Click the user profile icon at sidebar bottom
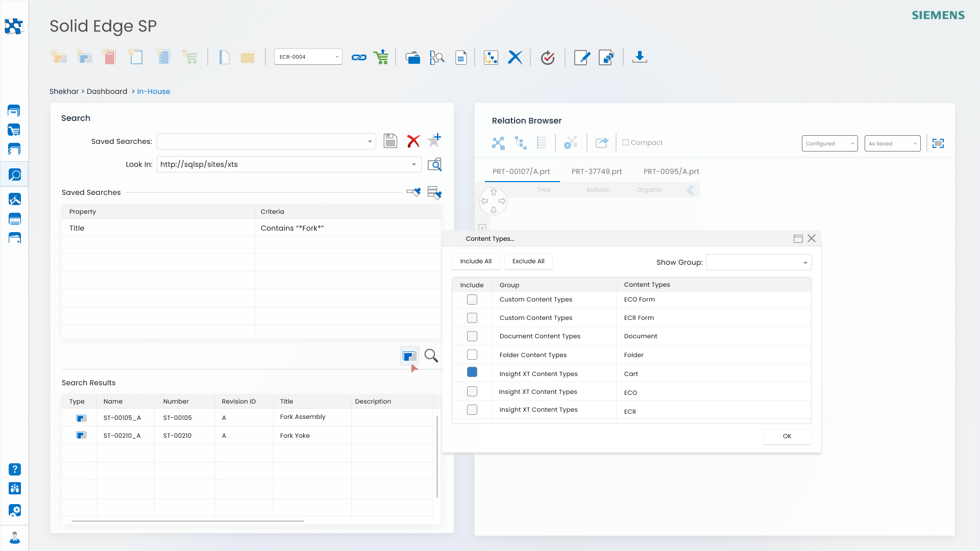This screenshot has height=551, width=980. (x=15, y=537)
